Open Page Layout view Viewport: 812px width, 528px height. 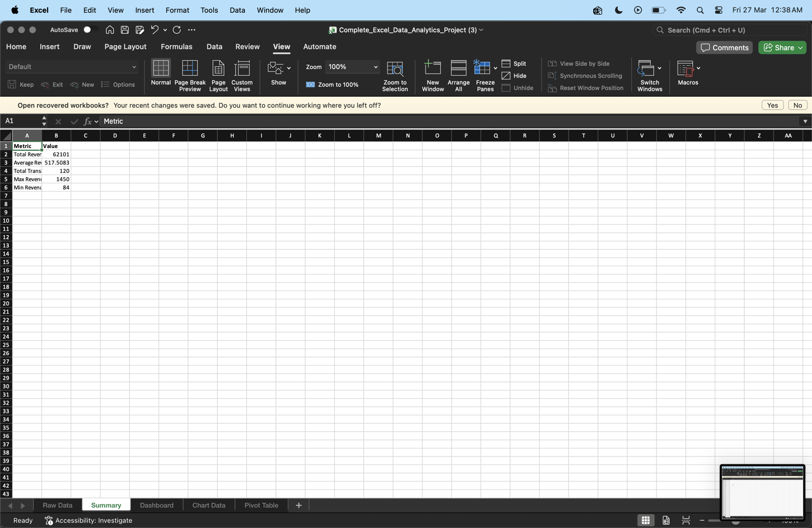point(218,76)
